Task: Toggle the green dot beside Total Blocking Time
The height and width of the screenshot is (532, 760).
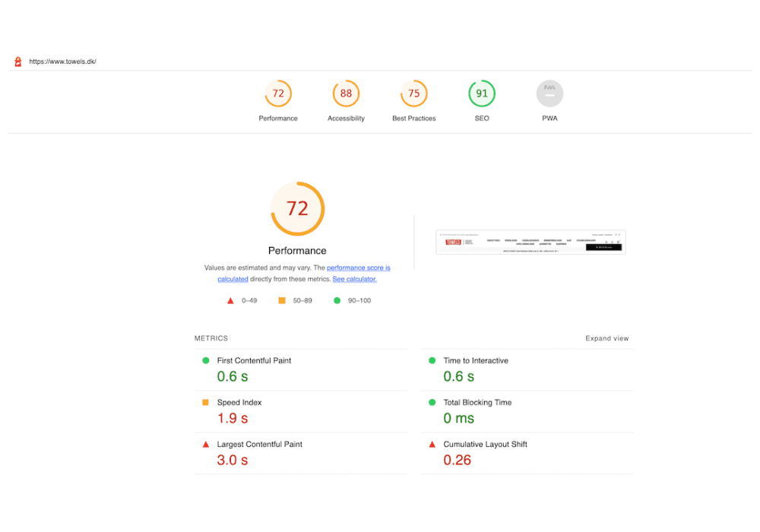Action: pos(432,402)
